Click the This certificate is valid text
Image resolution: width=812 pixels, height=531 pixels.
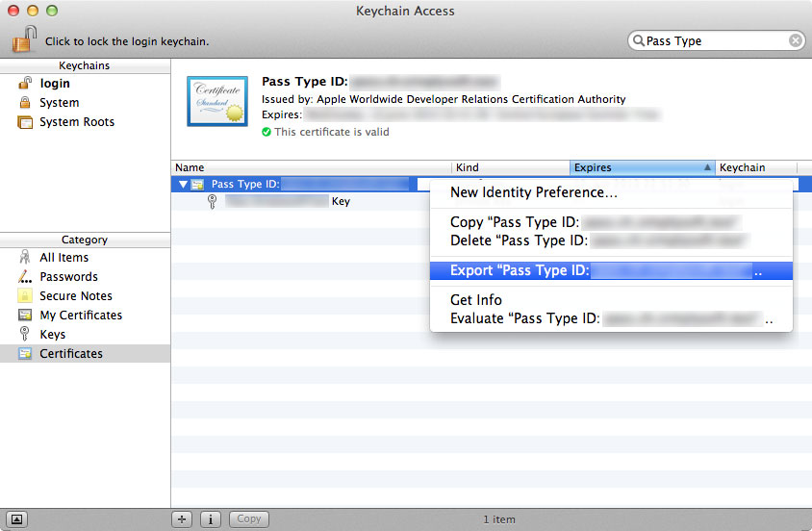331,132
